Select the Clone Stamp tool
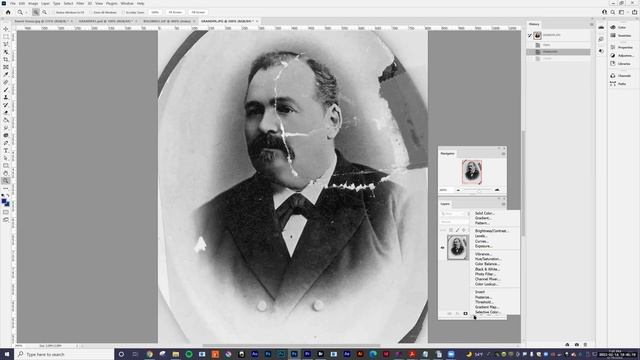The width and height of the screenshot is (640, 360). tap(6, 98)
